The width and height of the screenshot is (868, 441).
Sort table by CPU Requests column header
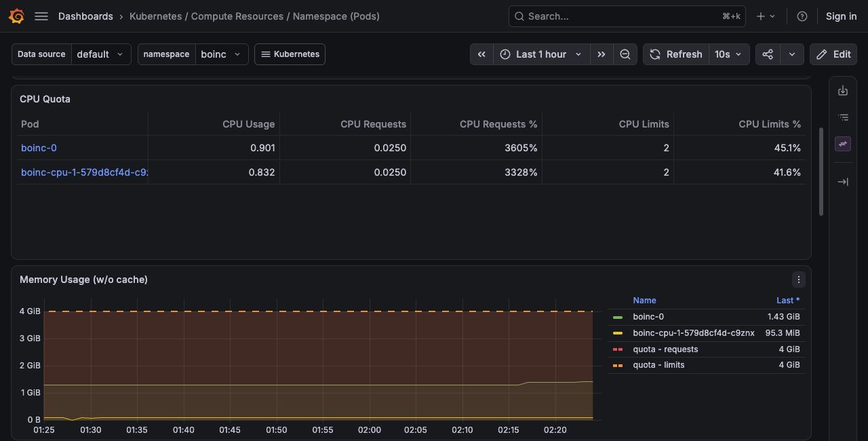pos(373,124)
